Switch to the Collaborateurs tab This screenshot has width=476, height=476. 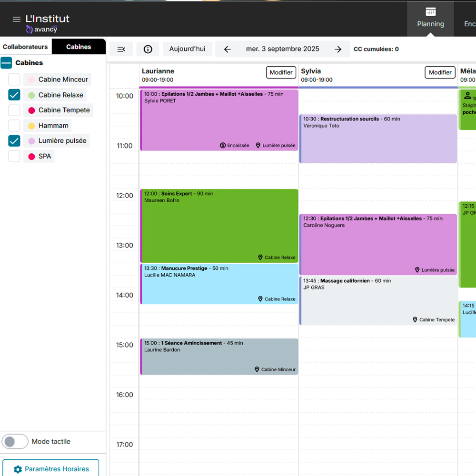pyautogui.click(x=25, y=47)
